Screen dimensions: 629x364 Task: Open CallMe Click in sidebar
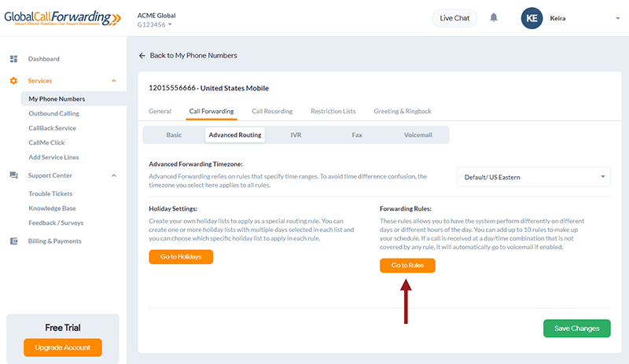pos(46,142)
